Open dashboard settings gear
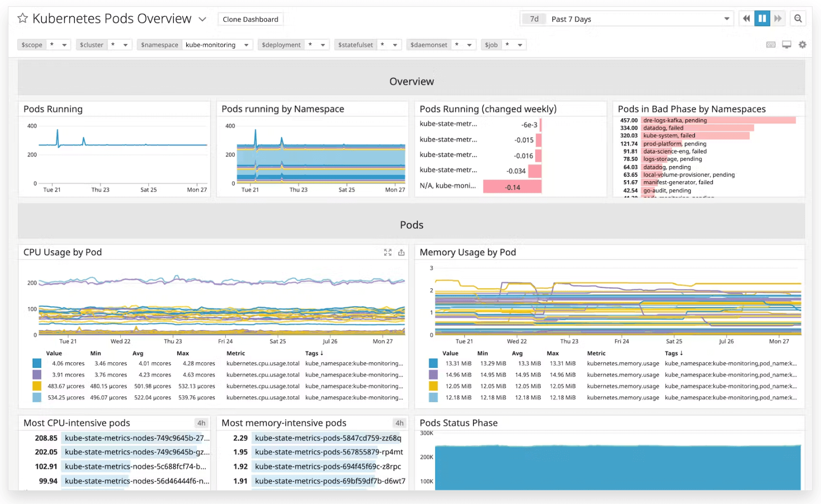Image resolution: width=821 pixels, height=504 pixels. [x=803, y=45]
